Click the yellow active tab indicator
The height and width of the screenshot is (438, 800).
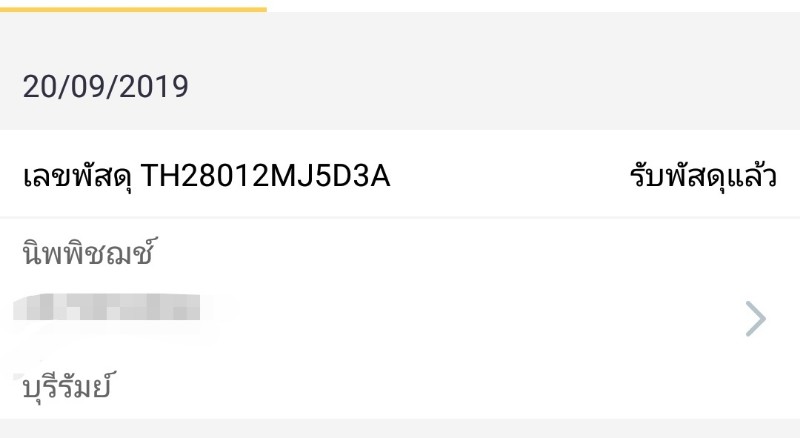[x=133, y=8]
